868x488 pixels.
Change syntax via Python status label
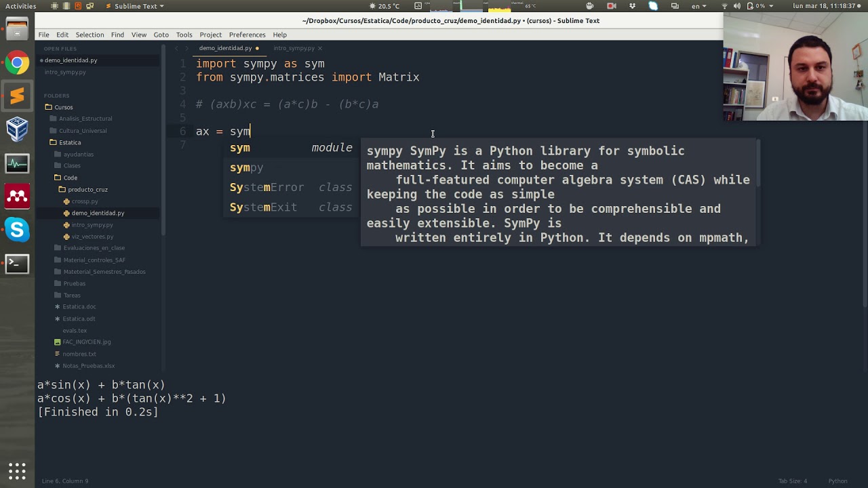tap(837, 481)
